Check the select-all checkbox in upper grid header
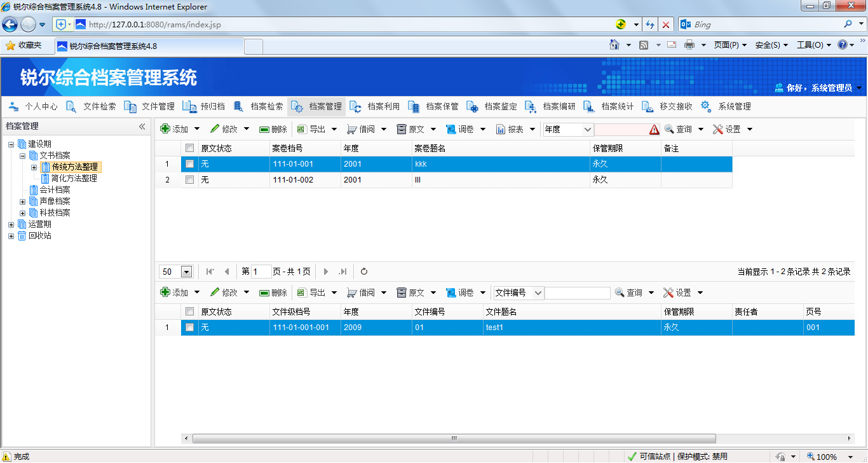This screenshot has width=868, height=463. pyautogui.click(x=189, y=148)
